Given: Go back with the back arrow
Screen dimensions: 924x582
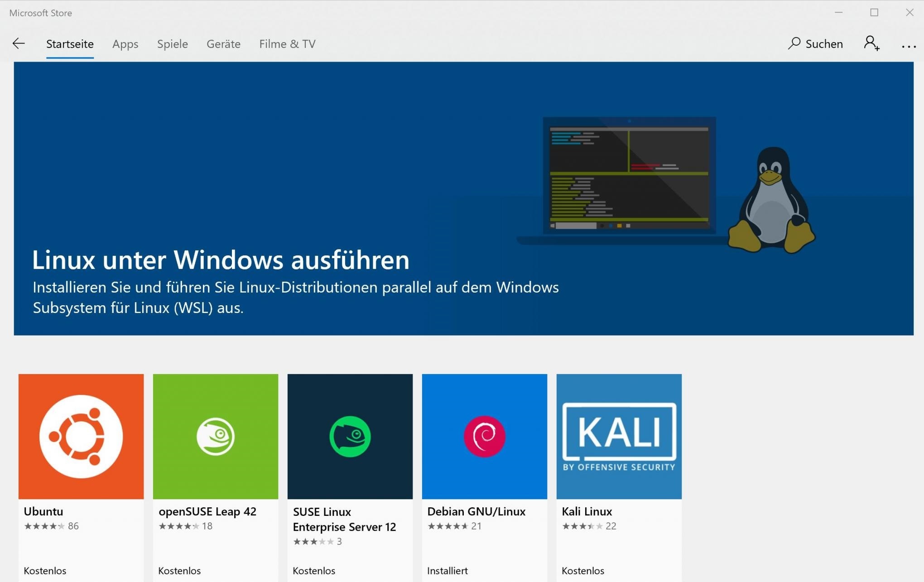Looking at the screenshot, I should (19, 43).
